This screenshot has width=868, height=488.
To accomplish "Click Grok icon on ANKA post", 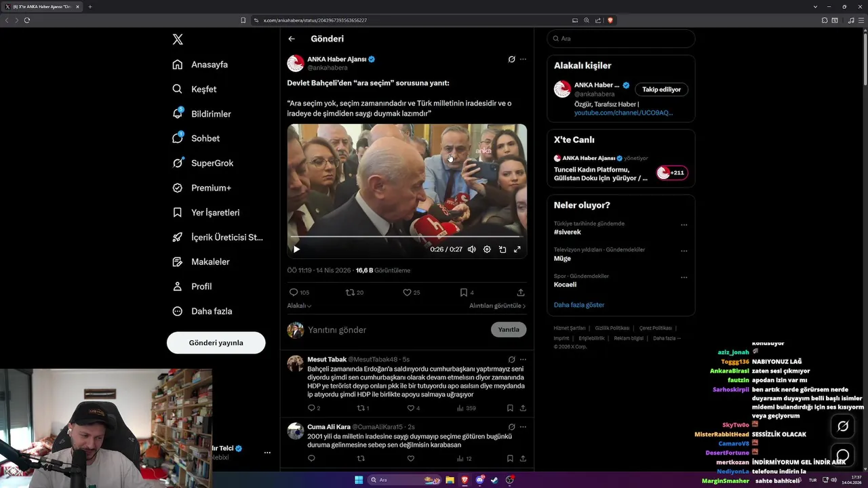I will [511, 59].
